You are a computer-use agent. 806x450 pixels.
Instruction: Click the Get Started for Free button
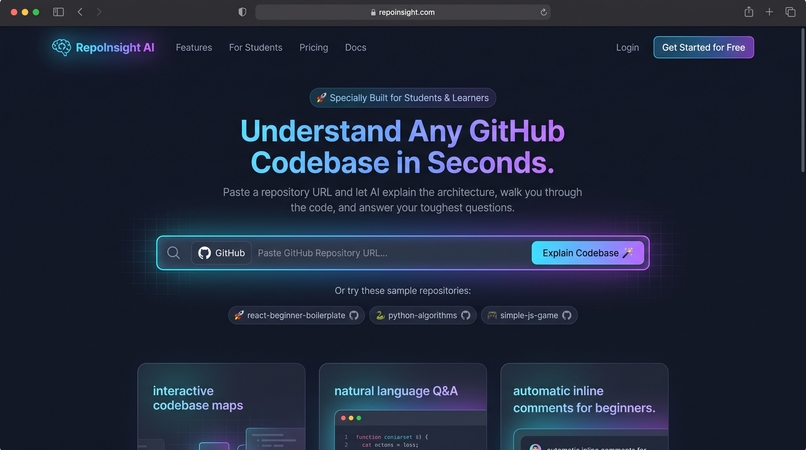click(703, 47)
